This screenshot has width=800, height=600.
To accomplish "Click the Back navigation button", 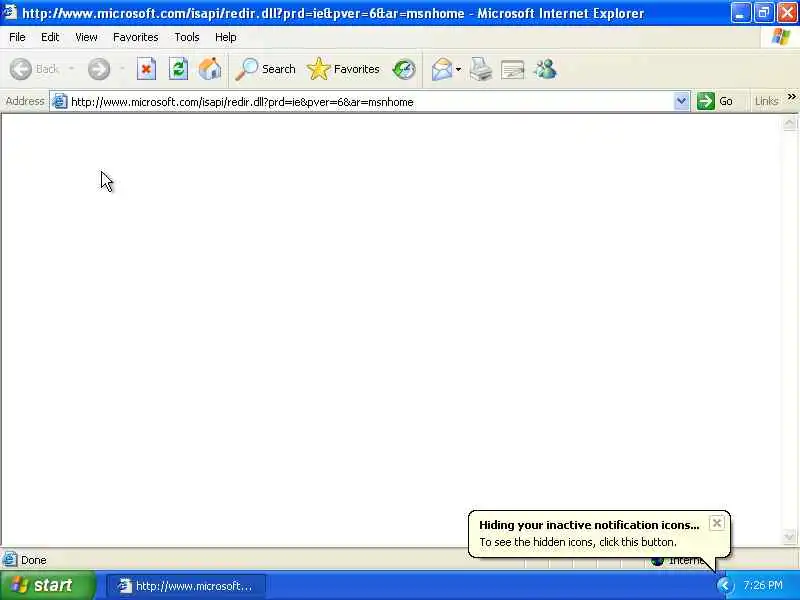I will [x=34, y=69].
